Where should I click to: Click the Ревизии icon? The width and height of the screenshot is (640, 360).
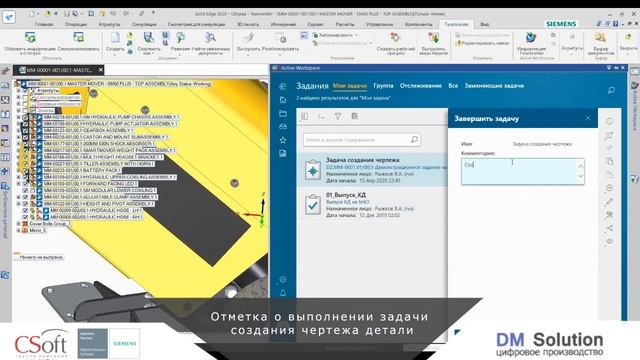coord(180,38)
